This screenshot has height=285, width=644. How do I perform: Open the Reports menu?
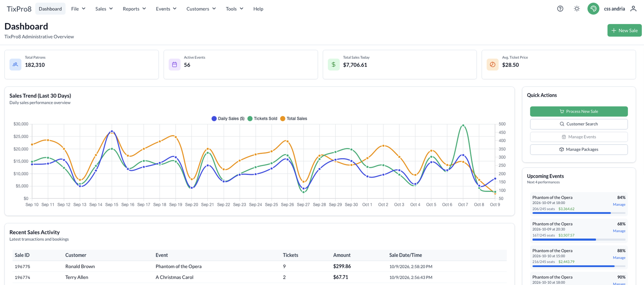coord(134,9)
